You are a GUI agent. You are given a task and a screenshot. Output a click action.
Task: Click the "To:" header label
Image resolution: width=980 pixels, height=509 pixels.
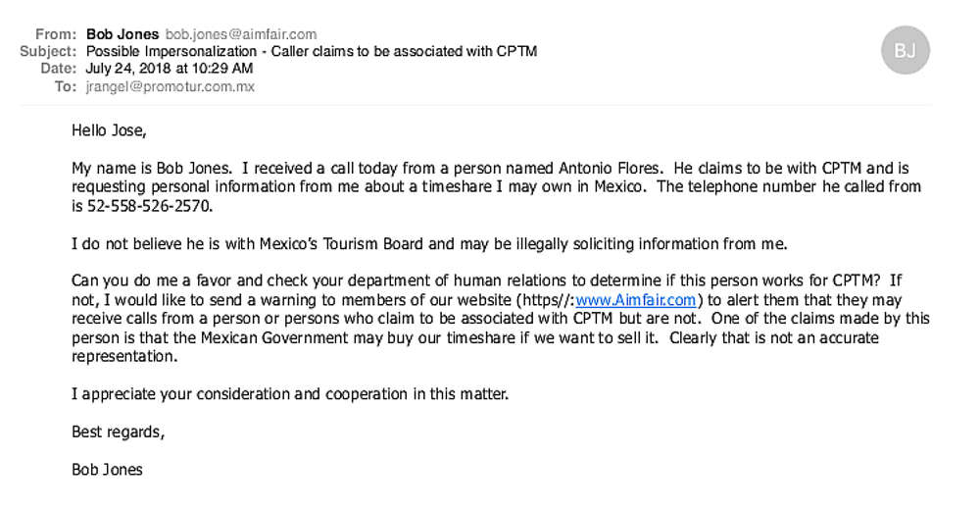[65, 86]
